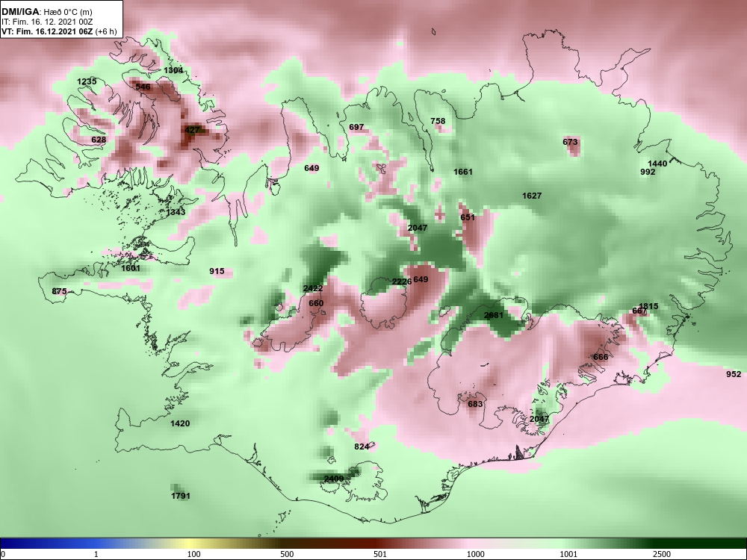Click the 1001 legend tick label
Screen dimensions: 747x560
point(568,554)
